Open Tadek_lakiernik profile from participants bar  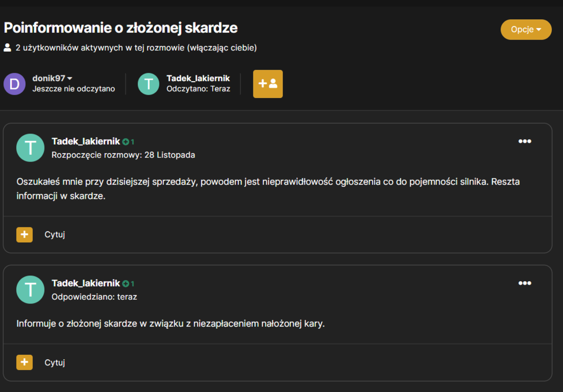(x=198, y=78)
